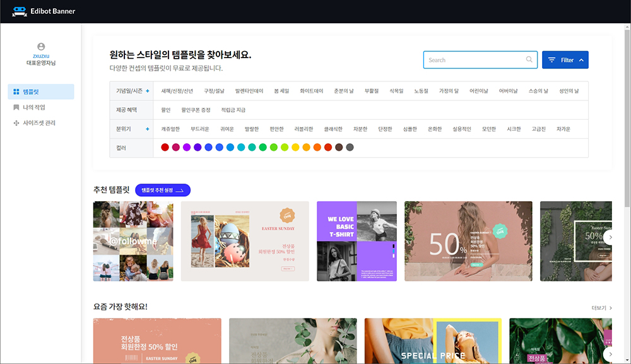Toggle the 할인쿠폰 증정 filter
Image resolution: width=631 pixels, height=364 pixels.
(196, 110)
